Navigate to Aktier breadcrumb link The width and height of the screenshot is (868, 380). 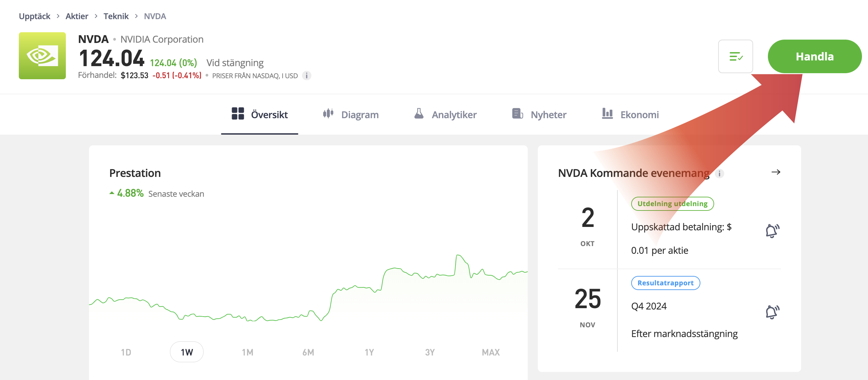click(x=77, y=16)
